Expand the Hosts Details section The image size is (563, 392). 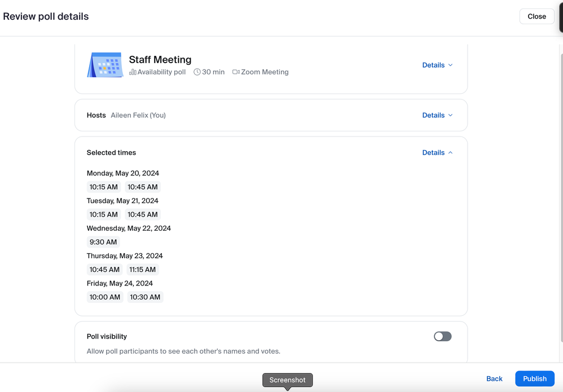(437, 115)
